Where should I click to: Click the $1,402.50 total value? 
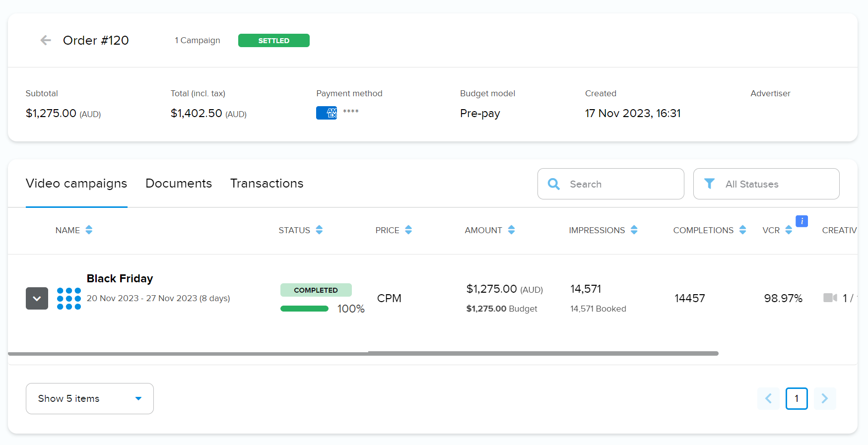(197, 113)
